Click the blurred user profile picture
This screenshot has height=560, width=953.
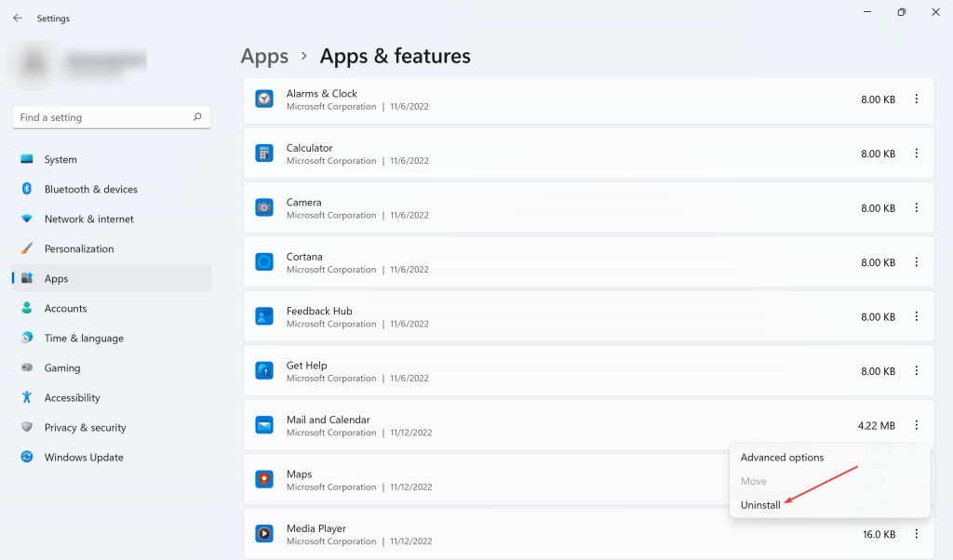coord(34,64)
